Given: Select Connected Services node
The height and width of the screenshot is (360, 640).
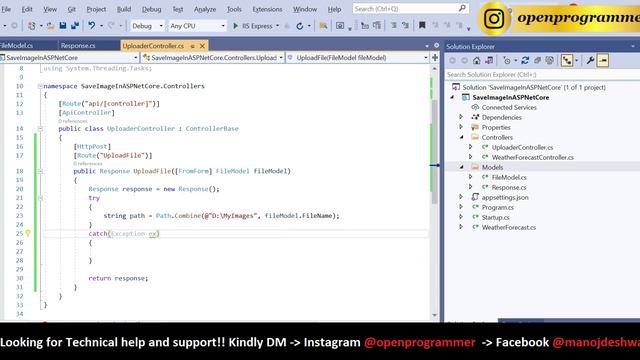Looking at the screenshot, I should (x=509, y=107).
